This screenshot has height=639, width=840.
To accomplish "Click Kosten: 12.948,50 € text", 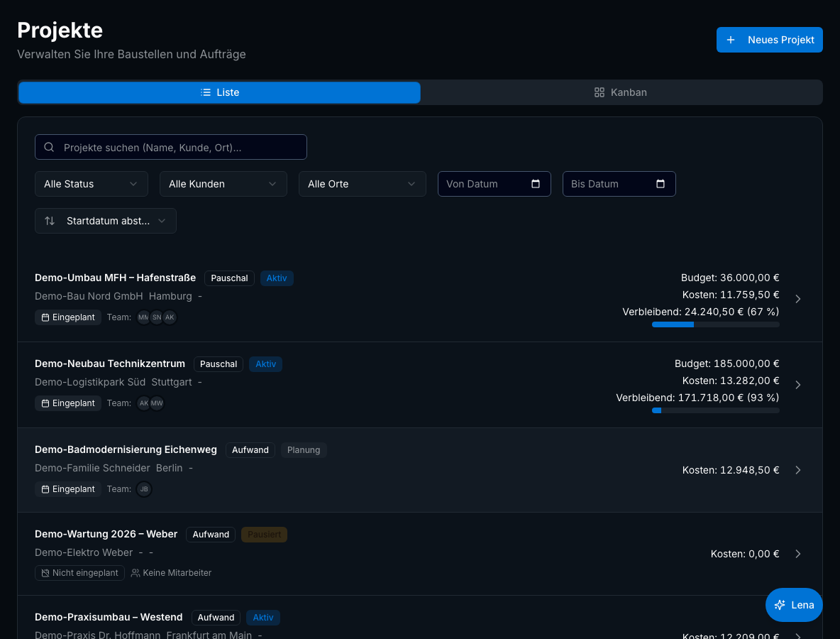I will (731, 470).
